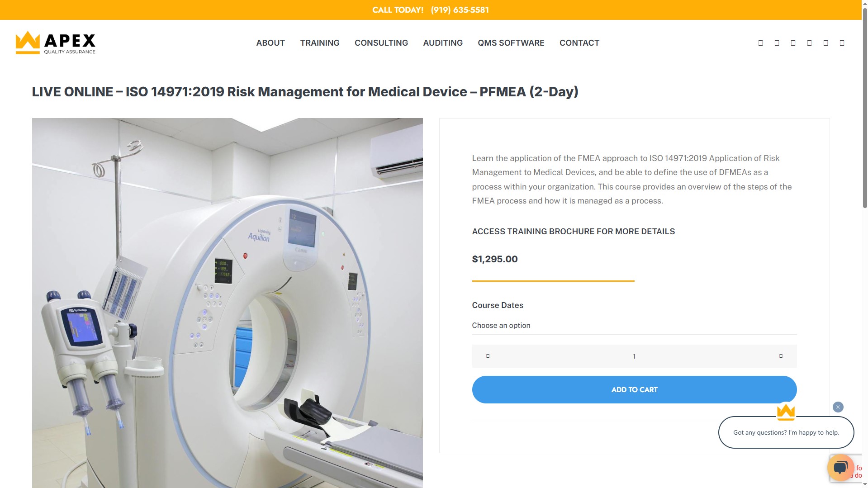
Task: Decrease quantity with the minus icon
Action: coord(488,356)
